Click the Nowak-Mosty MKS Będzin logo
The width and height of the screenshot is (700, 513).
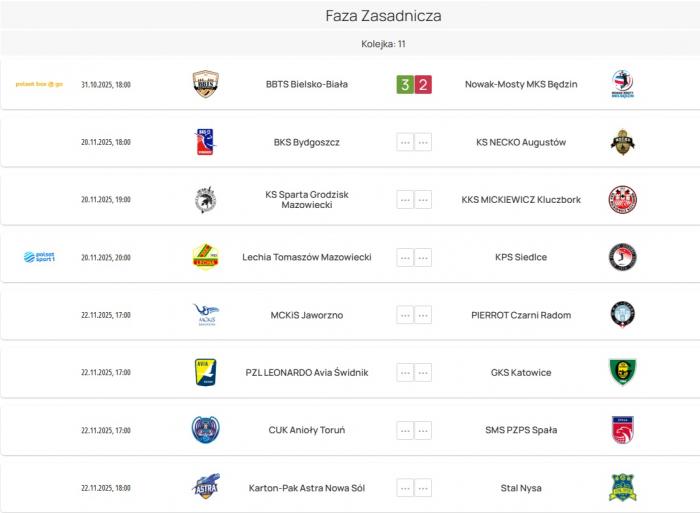click(623, 84)
